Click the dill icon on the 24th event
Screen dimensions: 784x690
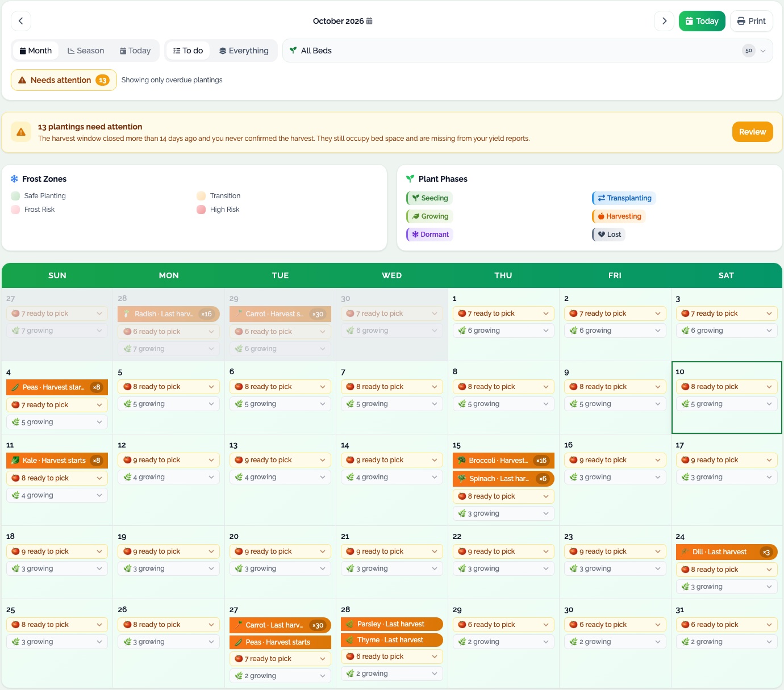coord(685,552)
